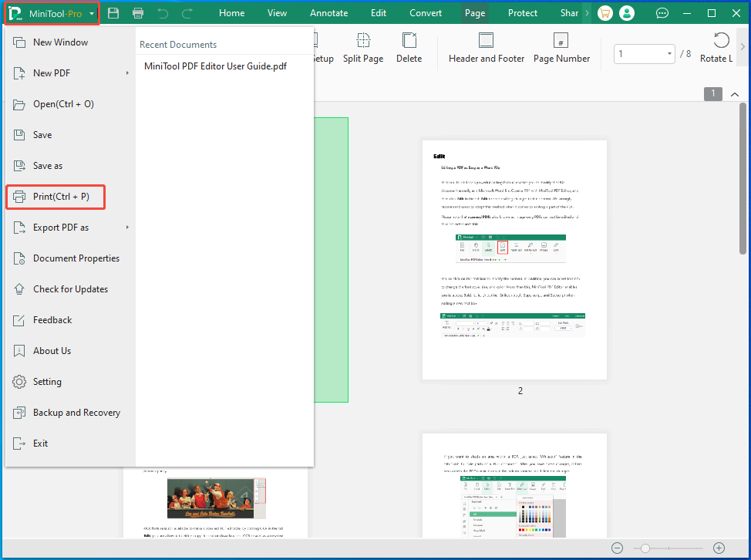Select the Page tab
This screenshot has height=560, width=751.
[x=475, y=13]
